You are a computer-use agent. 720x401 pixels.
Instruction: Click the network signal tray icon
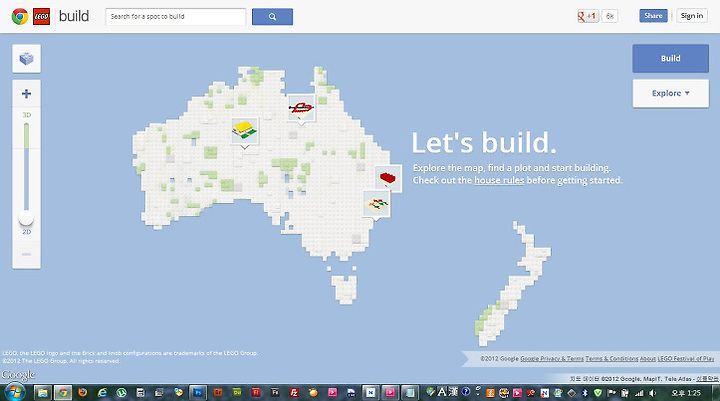[x=639, y=393]
